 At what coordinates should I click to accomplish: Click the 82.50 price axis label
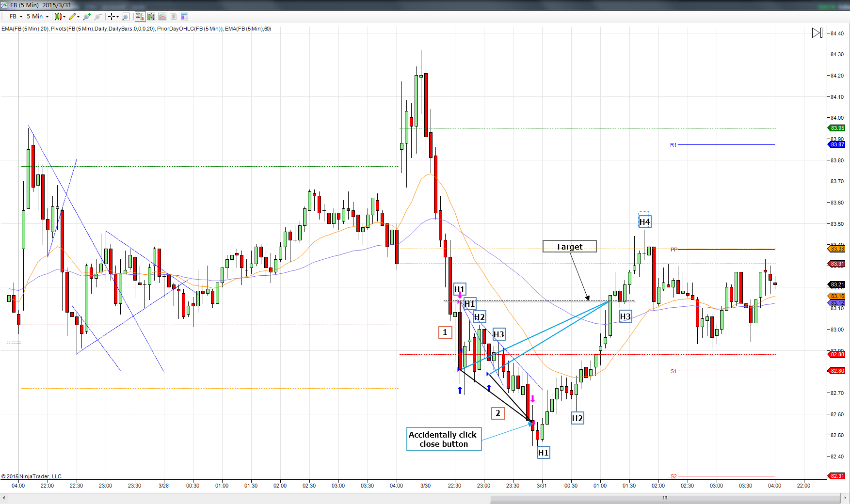point(837,435)
